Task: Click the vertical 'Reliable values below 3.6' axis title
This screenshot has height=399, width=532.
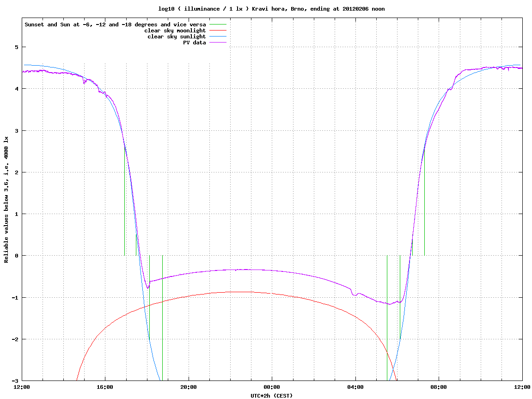Action: click(6, 200)
